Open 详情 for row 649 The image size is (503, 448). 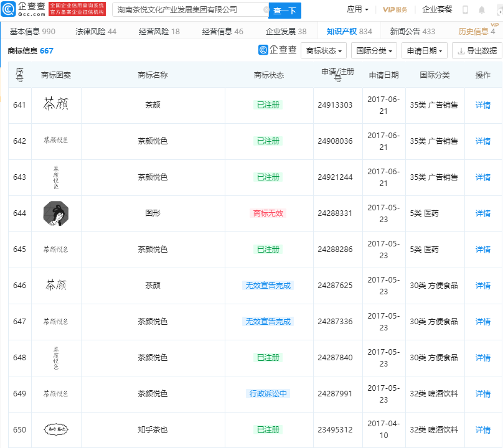tap(483, 394)
